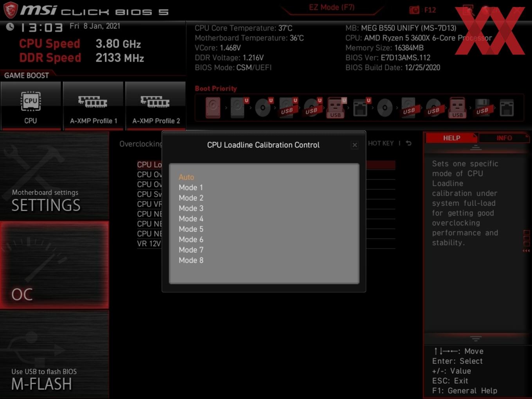Viewport: 532px width, 399px height.
Task: Click the DDR Speed 2133 MHz value
Action: 120,58
